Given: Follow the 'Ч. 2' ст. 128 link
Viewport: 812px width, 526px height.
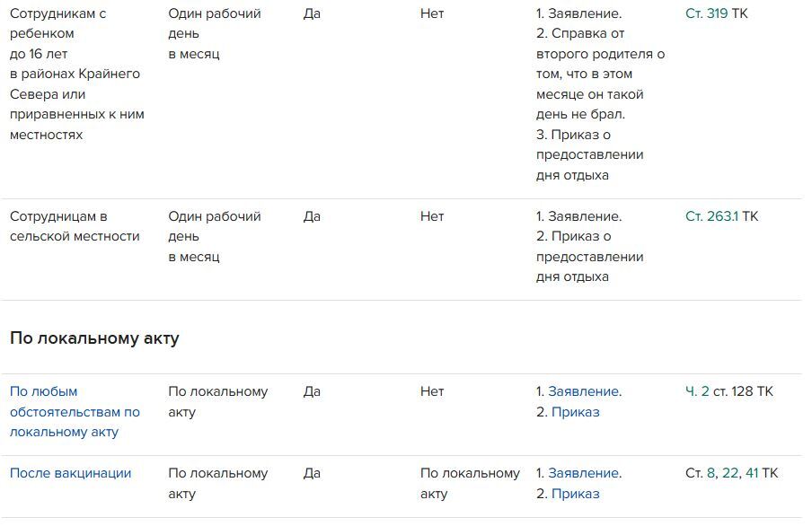Looking at the screenshot, I should click(697, 391).
